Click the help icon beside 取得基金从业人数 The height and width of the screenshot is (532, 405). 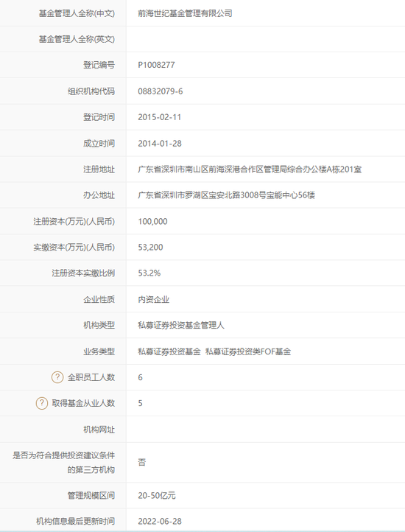tap(42, 403)
